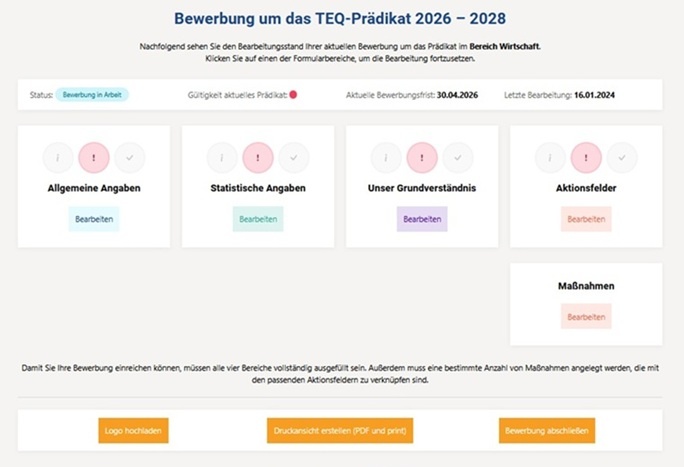Edit the Unser Grundverständnis section
The height and width of the screenshot is (467, 684).
pos(422,218)
